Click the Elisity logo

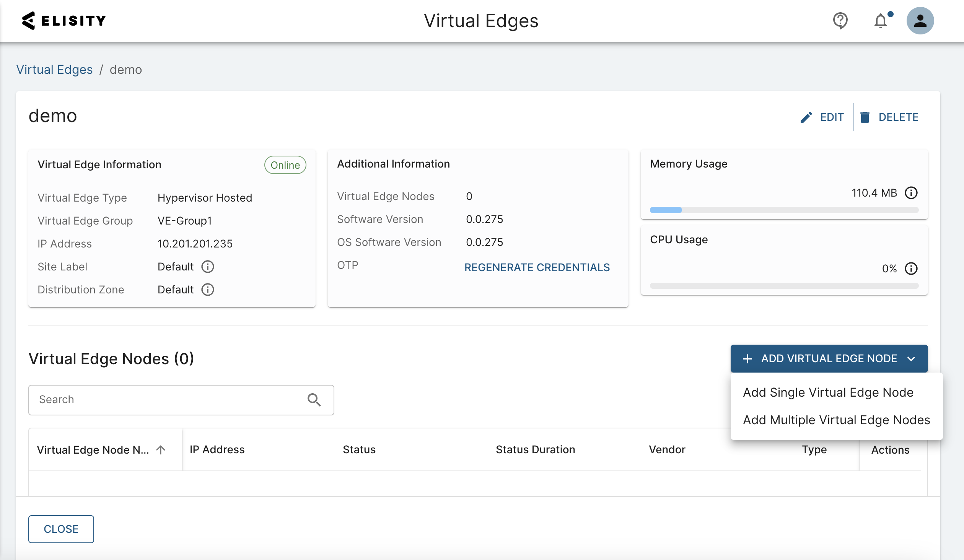[64, 21]
